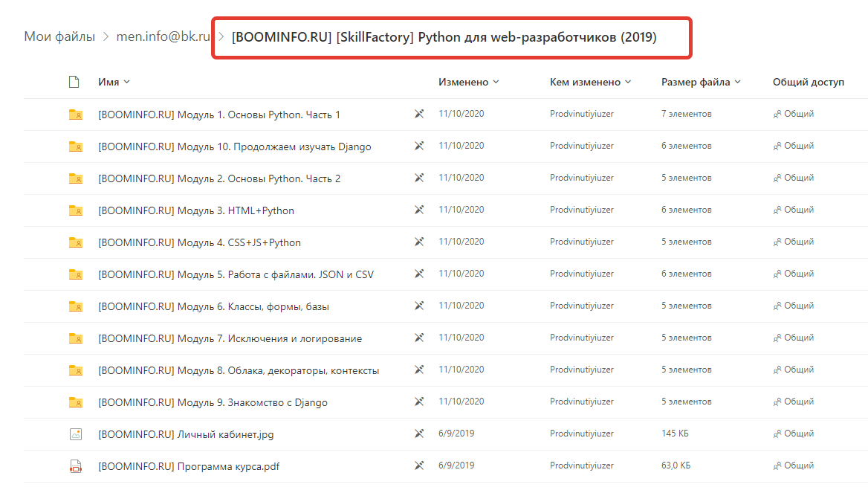The height and width of the screenshot is (493, 868).
Task: Click 63,0 КБ file size cell
Action: point(676,465)
